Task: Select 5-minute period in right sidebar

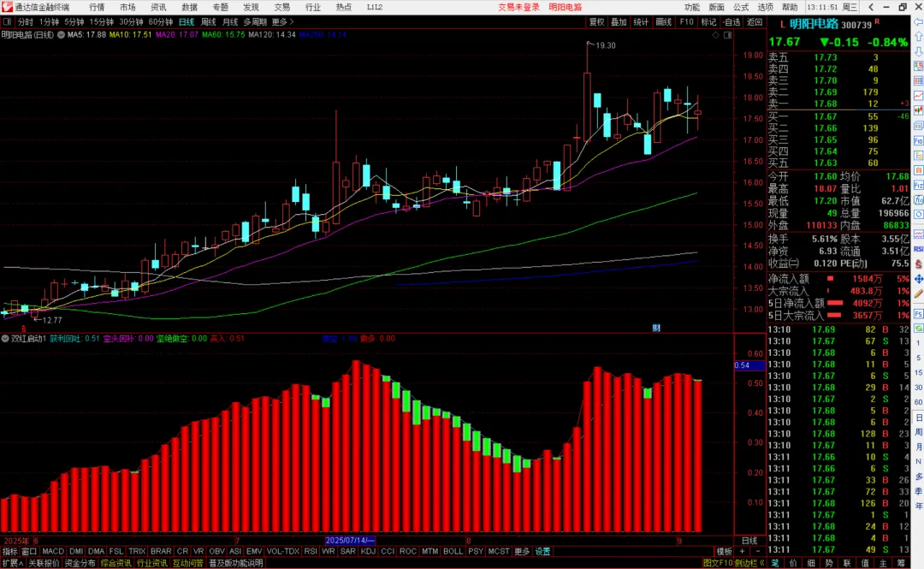Action: coord(919,358)
